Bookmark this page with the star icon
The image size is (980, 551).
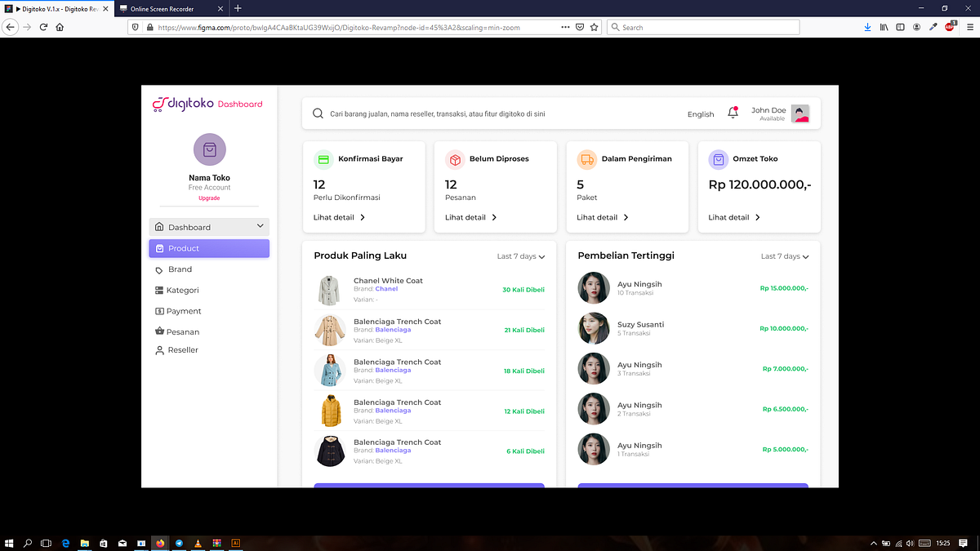(594, 27)
